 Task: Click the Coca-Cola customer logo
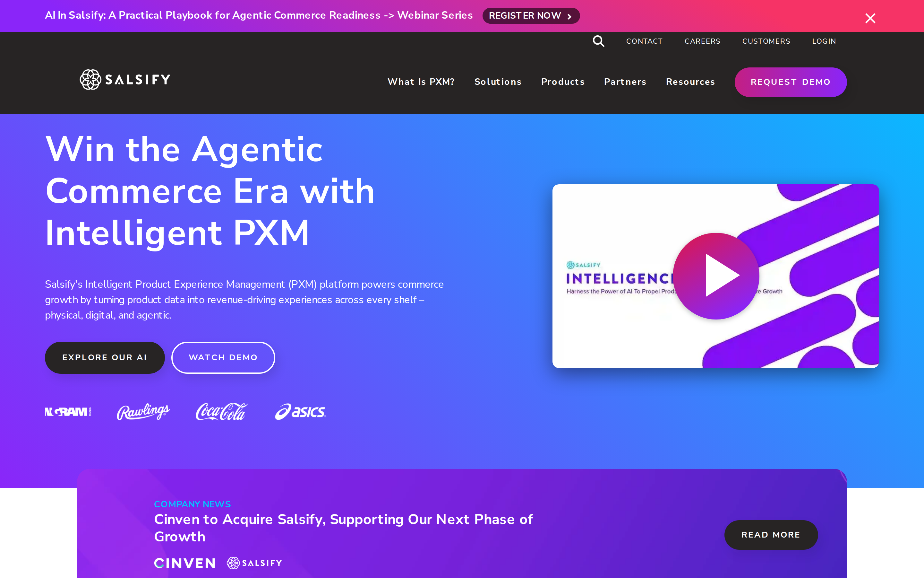pos(221,412)
